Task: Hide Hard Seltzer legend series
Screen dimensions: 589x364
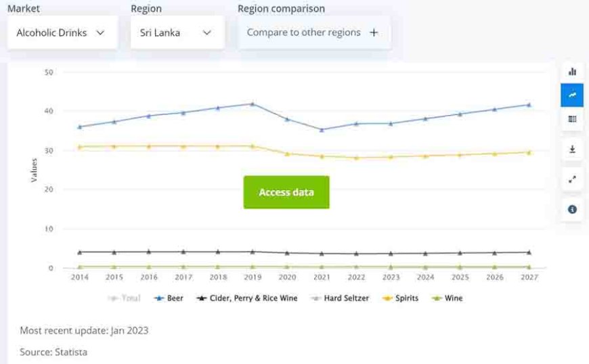Action: (341, 298)
